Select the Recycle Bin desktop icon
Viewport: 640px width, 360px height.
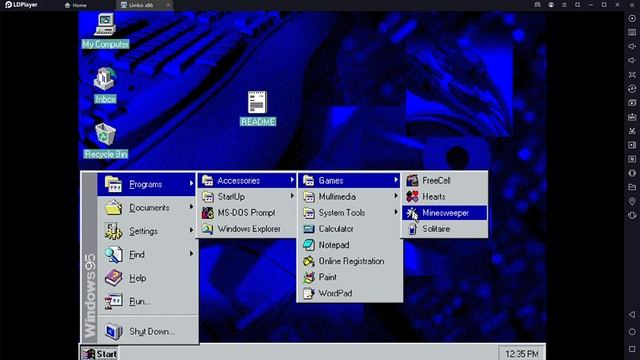click(106, 140)
